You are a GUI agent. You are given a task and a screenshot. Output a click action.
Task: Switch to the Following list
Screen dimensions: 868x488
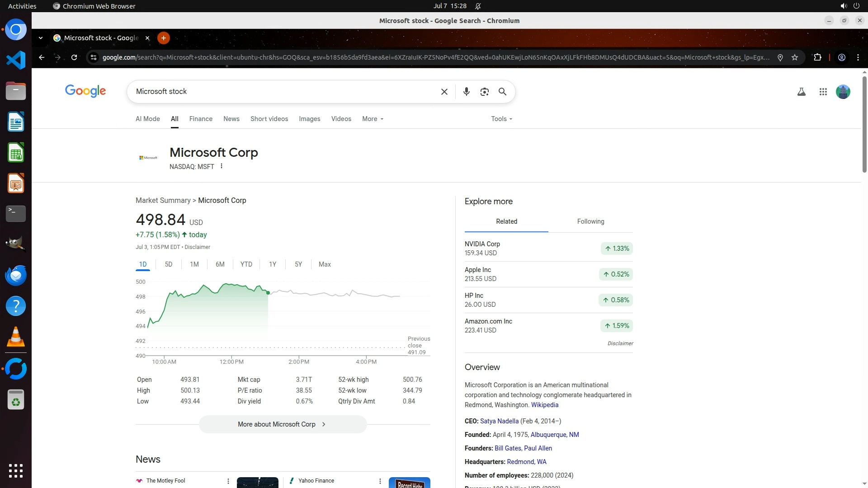590,221
